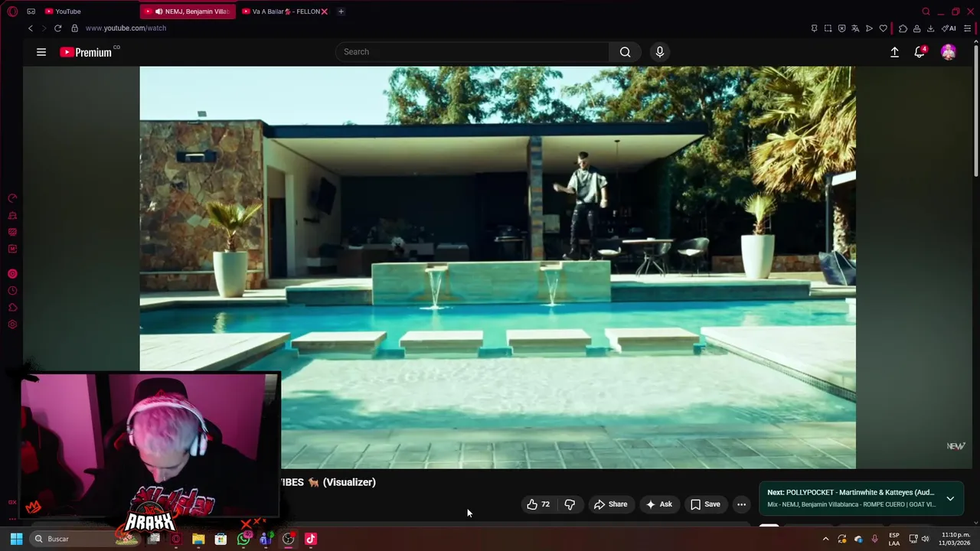Image resolution: width=980 pixels, height=551 pixels.
Task: Open the YouTube account avatar menu
Action: (949, 52)
